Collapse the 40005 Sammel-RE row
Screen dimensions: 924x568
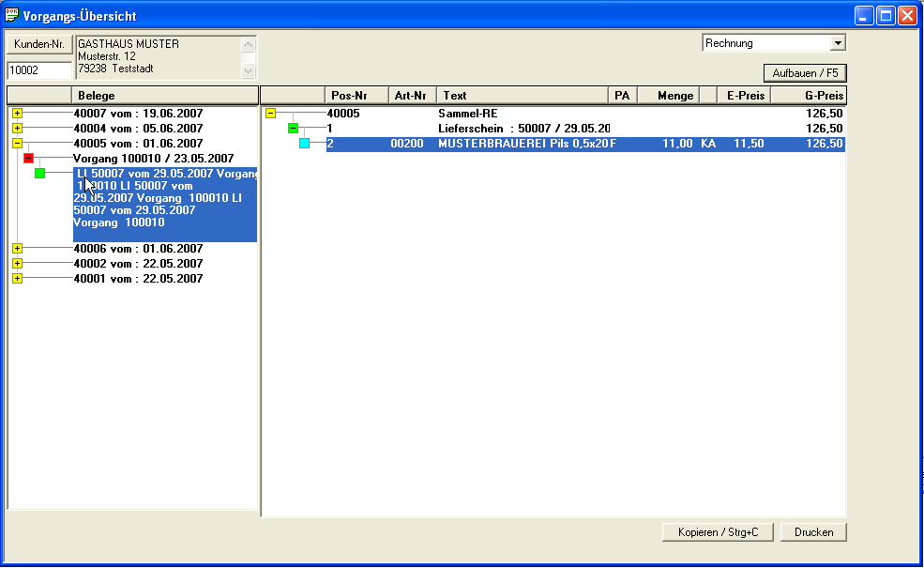pos(270,114)
